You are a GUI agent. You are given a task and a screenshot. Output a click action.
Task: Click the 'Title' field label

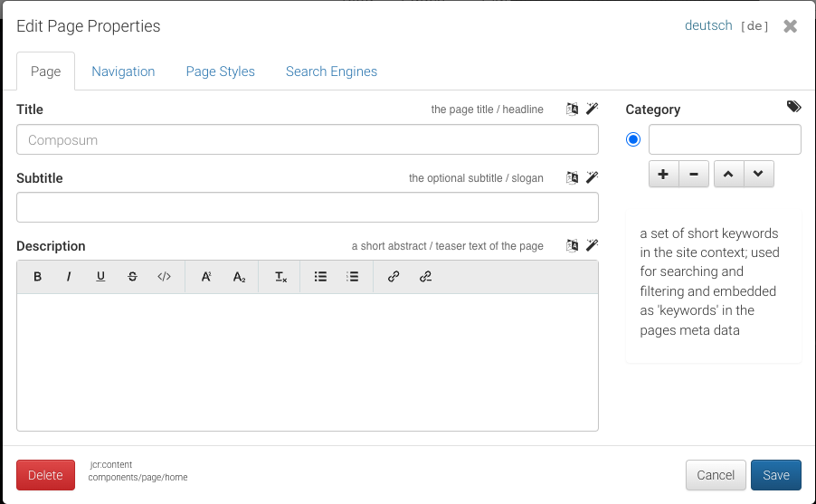(30, 109)
